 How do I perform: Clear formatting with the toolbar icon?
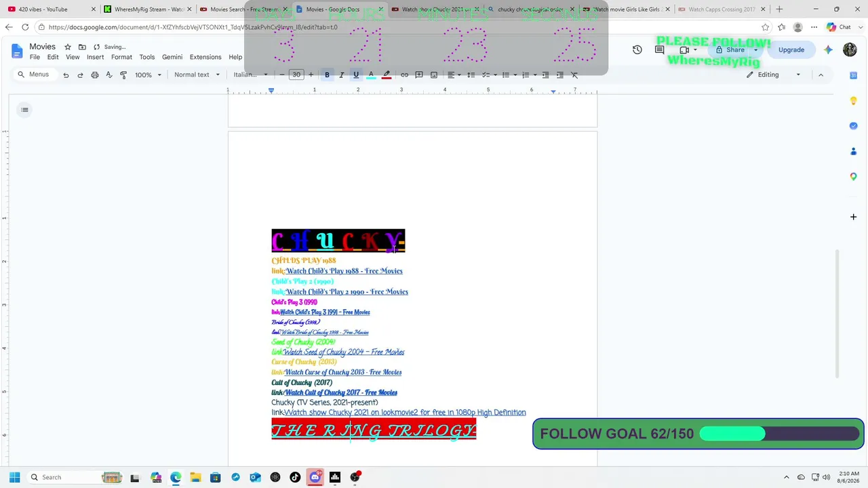574,75
